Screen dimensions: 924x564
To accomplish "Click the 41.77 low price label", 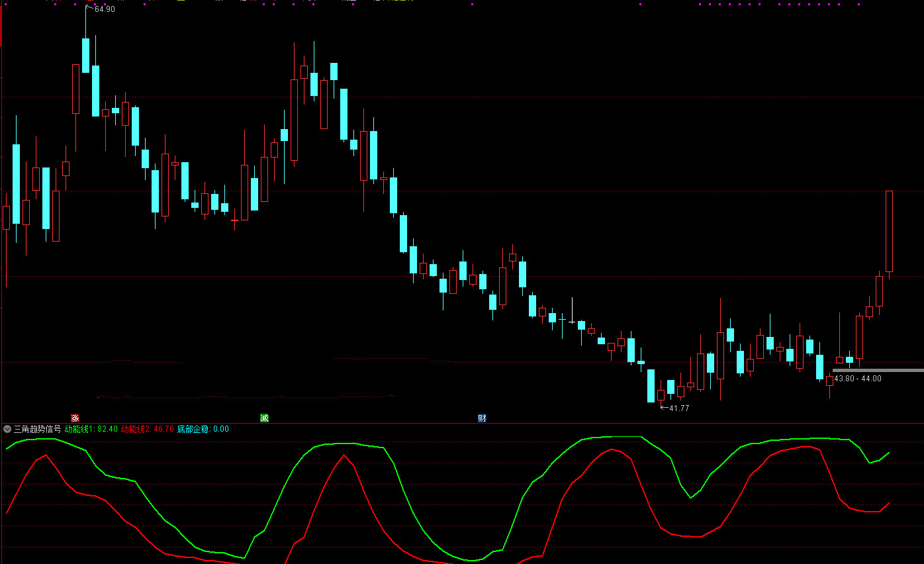I will (678, 408).
